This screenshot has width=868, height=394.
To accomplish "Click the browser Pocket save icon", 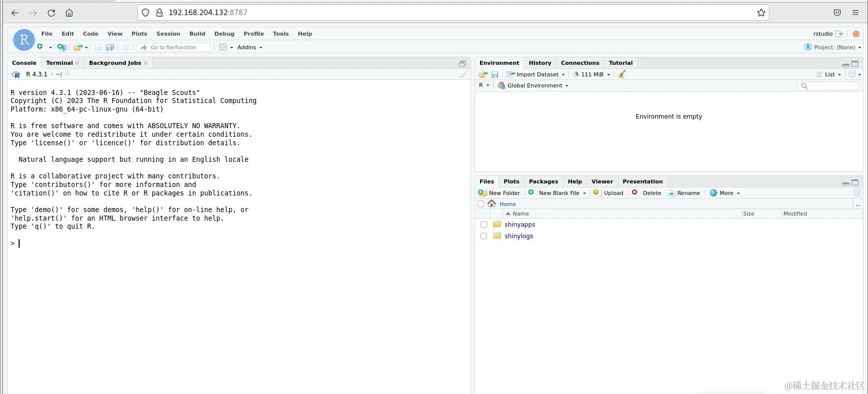I will [837, 13].
